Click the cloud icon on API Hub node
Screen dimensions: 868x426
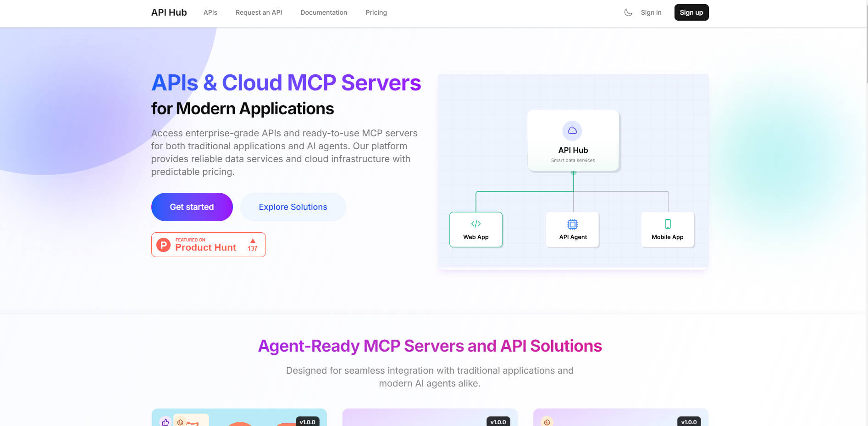coord(572,130)
